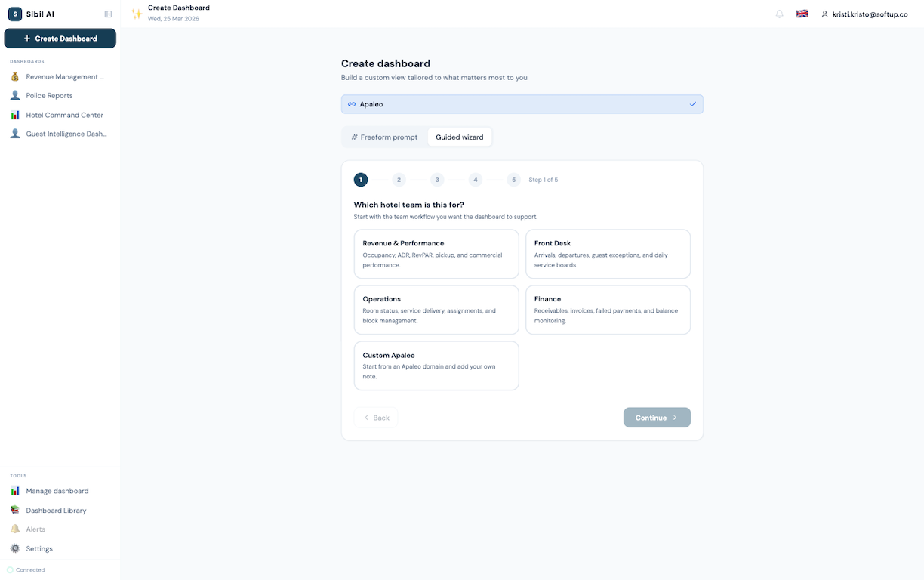Open Settings from the sidebar
Screen dimensions: 924x580
pos(60,548)
